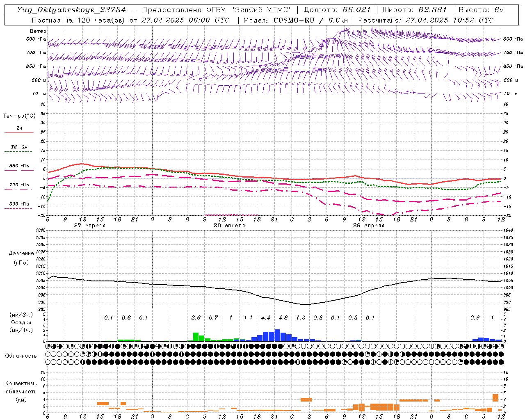Click the 1.2 precipitation total

301,317
